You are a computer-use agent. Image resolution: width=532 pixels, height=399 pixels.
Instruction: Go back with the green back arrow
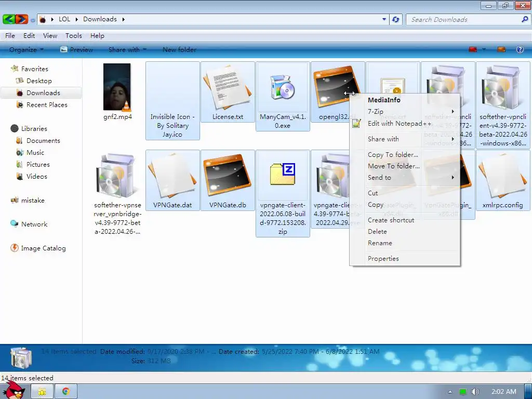(8, 19)
